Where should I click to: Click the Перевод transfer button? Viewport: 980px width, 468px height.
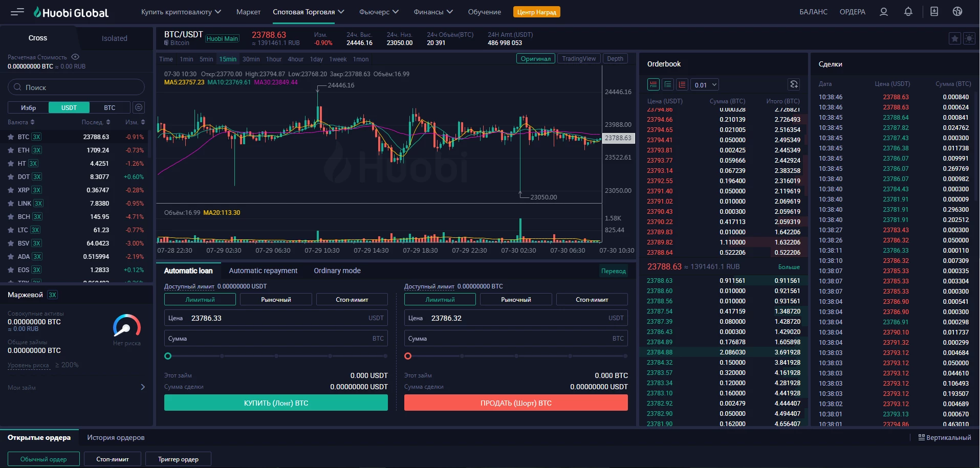[x=614, y=271]
